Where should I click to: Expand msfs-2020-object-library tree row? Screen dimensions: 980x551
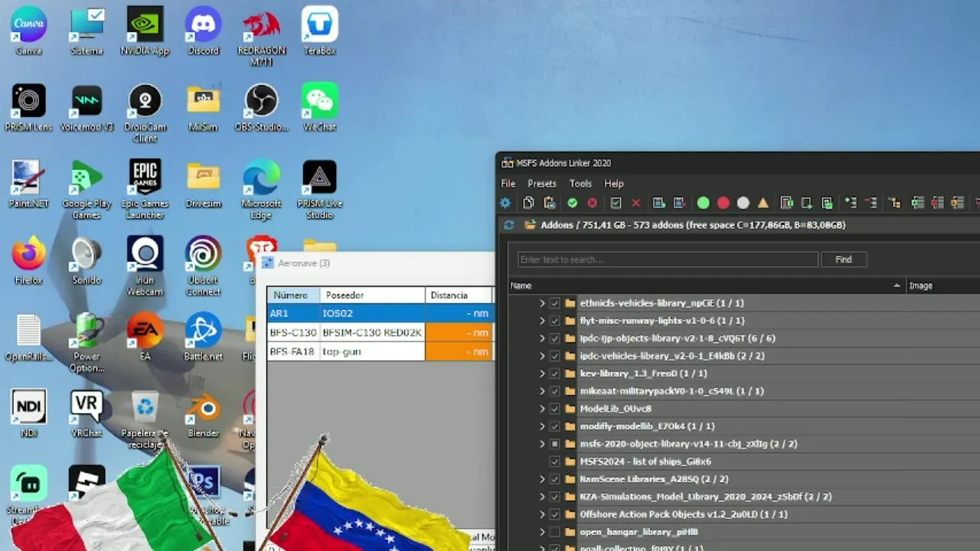(x=541, y=444)
